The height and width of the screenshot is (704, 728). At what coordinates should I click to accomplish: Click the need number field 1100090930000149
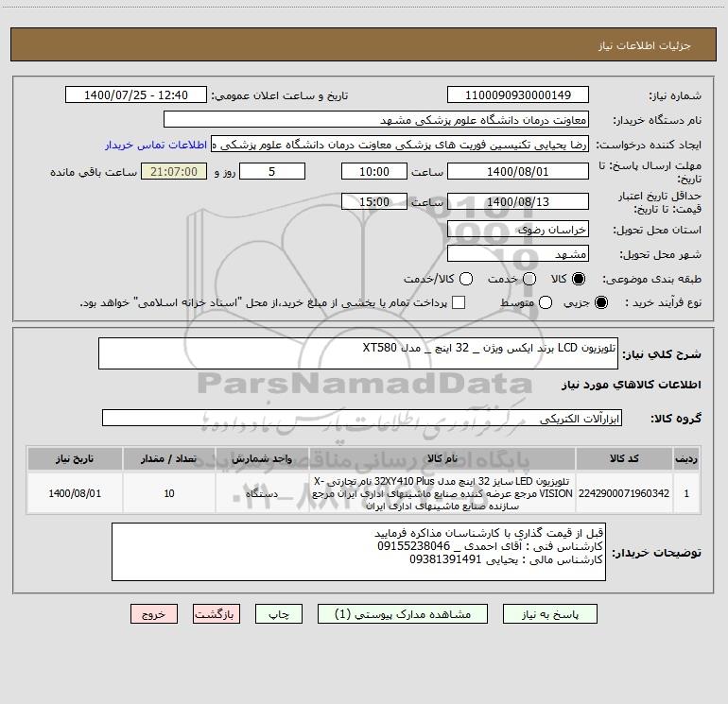[518, 95]
